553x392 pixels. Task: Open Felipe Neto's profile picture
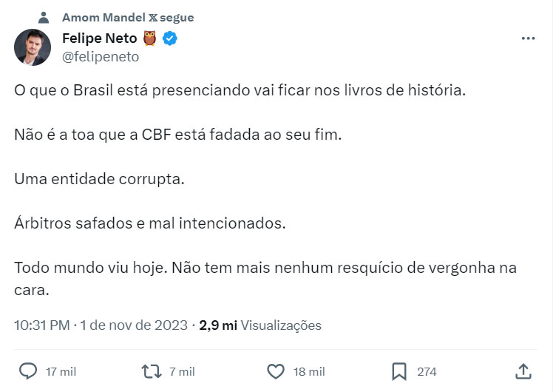click(33, 47)
